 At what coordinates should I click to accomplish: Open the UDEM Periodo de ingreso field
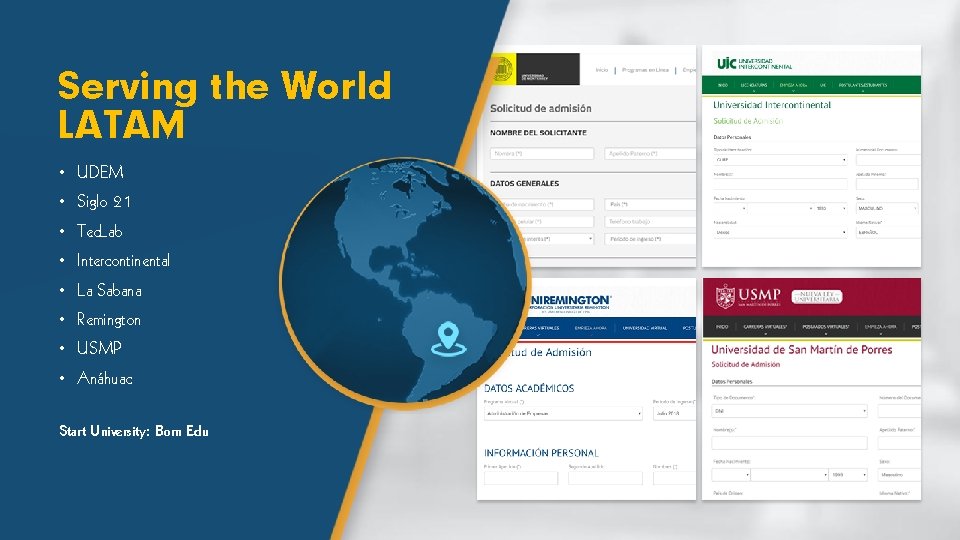[x=650, y=239]
